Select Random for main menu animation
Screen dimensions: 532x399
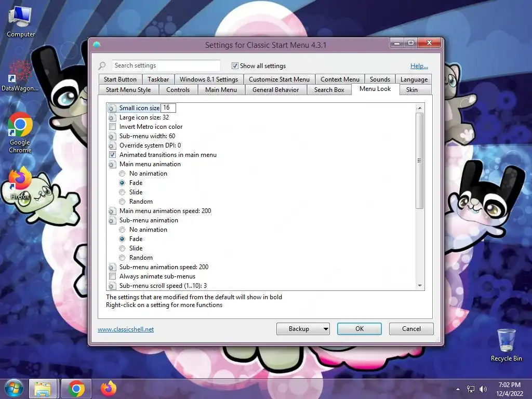(122, 202)
